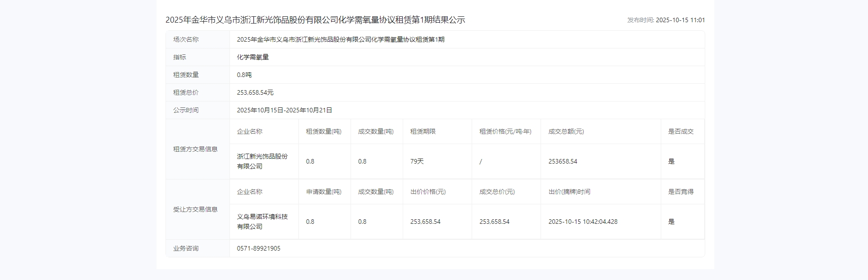
Task: Select company name 浙江新光饰品股份有限公司 in table
Action: tap(262, 161)
